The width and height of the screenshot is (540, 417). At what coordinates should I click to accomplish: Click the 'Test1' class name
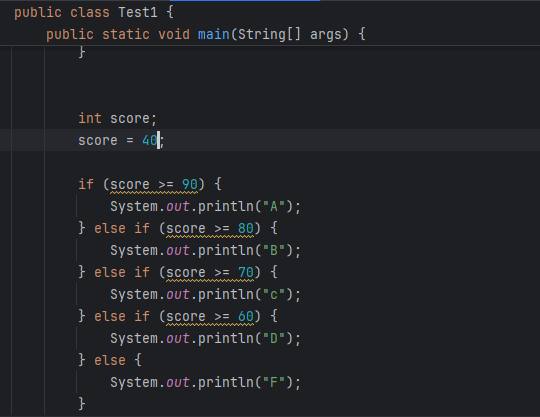tap(138, 13)
